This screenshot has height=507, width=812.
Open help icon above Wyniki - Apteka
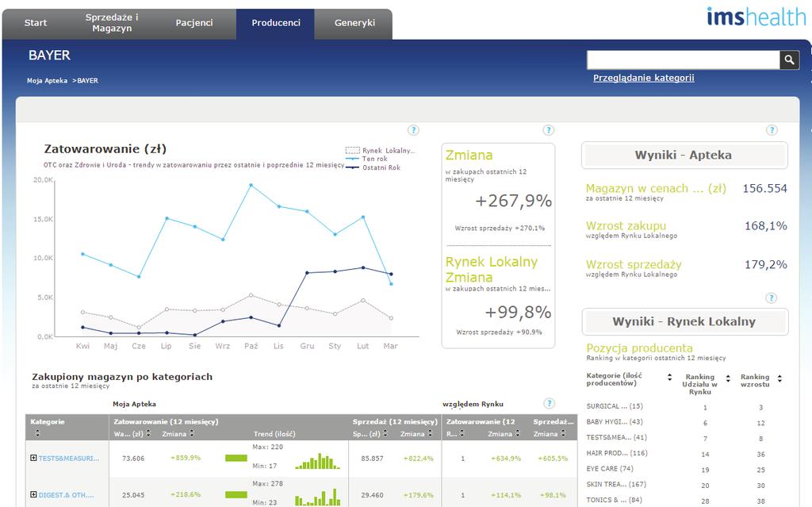(x=772, y=130)
